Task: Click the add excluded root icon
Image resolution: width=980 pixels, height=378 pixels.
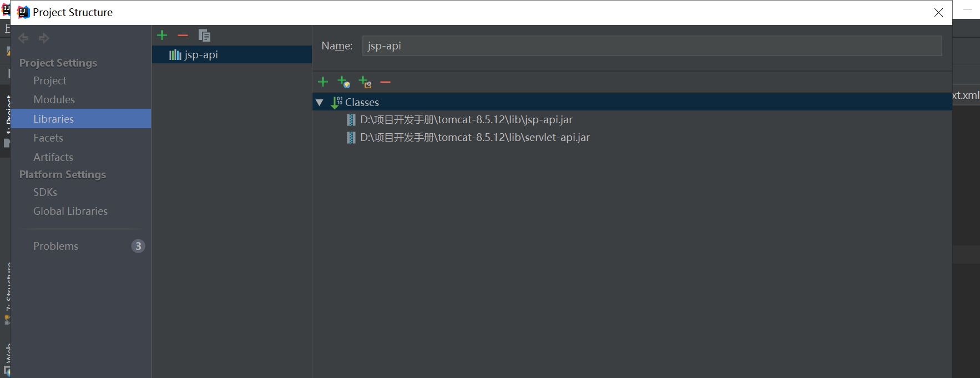Action: coord(365,82)
